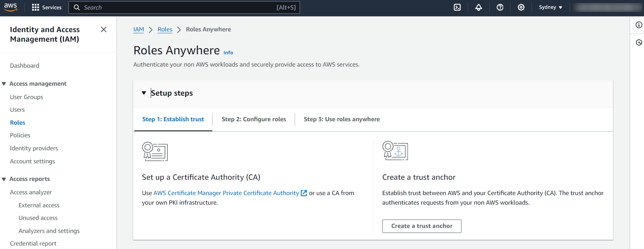This screenshot has width=644, height=249.
Task: Open the info panel icon at right edge
Action: tap(639, 25)
